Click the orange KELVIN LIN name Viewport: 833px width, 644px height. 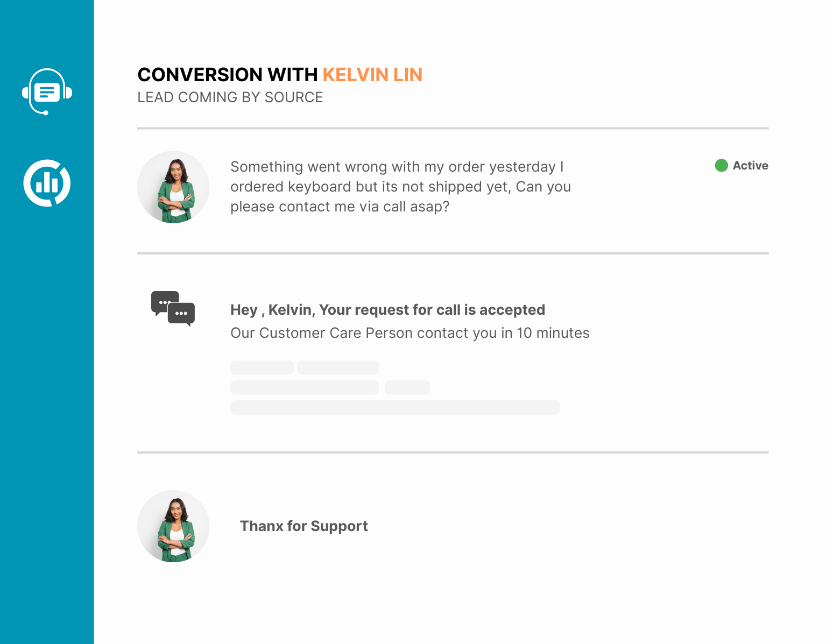372,75
